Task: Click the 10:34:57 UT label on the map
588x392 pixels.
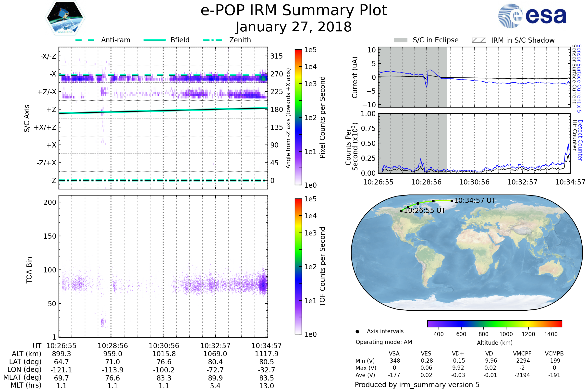Action: [x=475, y=200]
